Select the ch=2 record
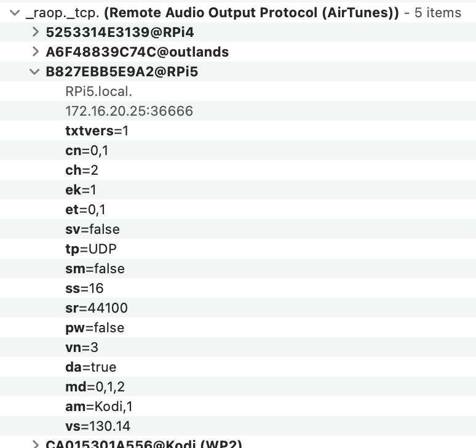 238,170
